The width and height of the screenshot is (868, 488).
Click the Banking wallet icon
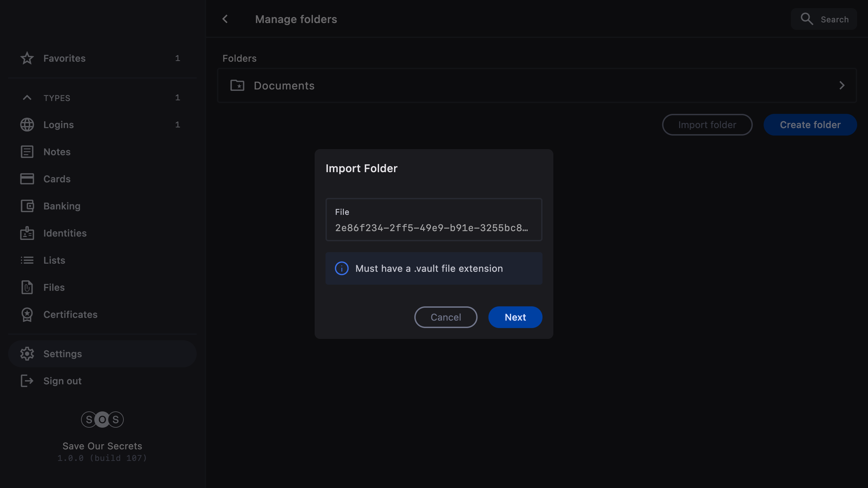tap(27, 206)
